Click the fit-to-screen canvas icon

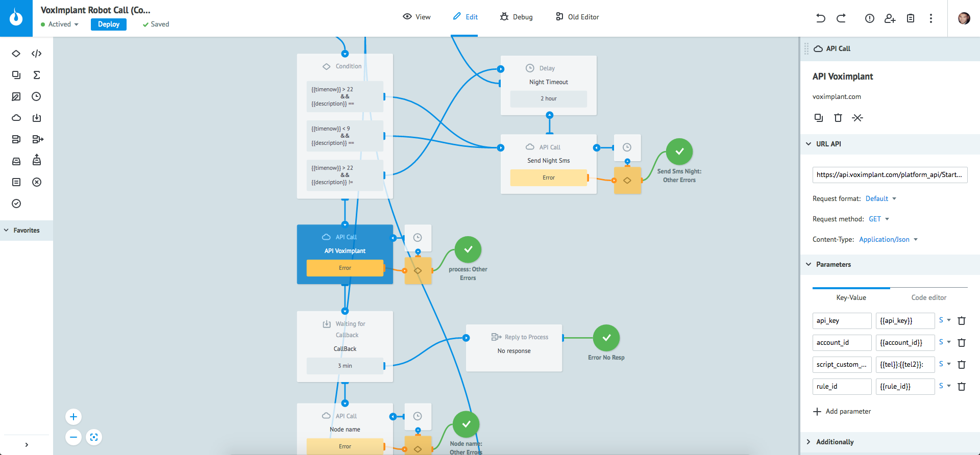point(94,437)
